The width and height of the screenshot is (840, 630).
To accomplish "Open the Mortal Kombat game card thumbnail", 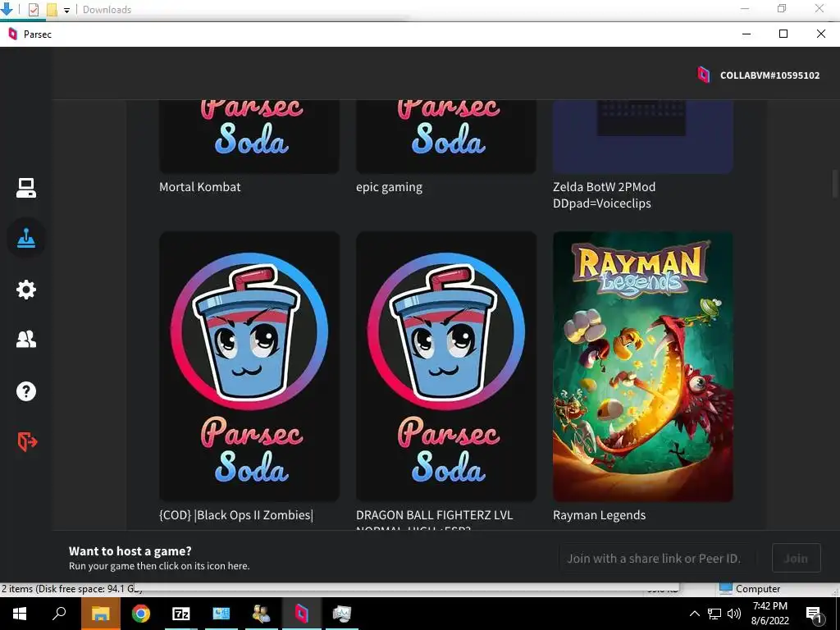I will 249,137.
